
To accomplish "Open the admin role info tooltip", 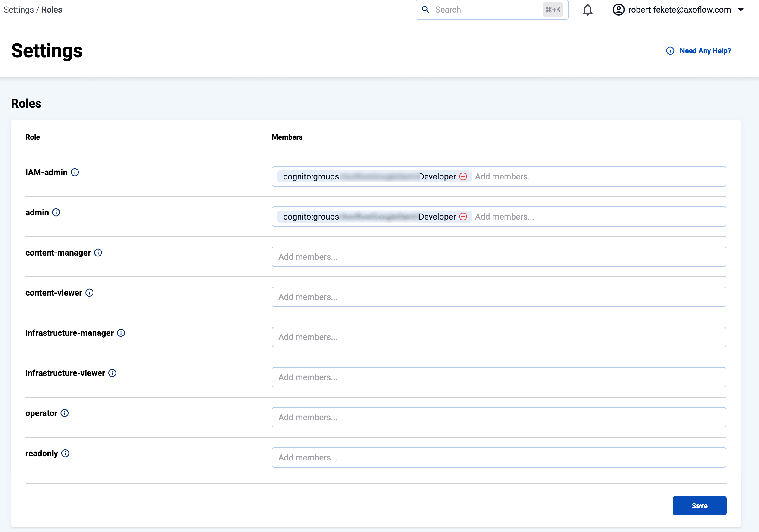I will click(x=56, y=213).
